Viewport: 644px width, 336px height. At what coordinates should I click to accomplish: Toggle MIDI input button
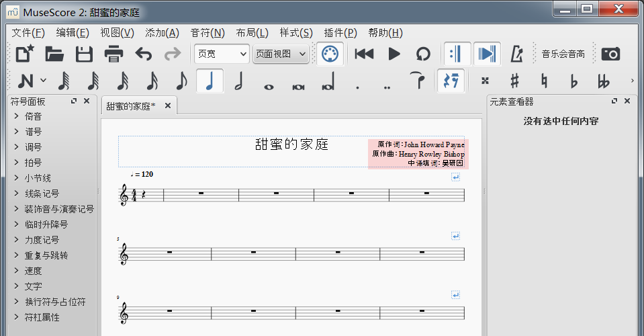tap(330, 54)
